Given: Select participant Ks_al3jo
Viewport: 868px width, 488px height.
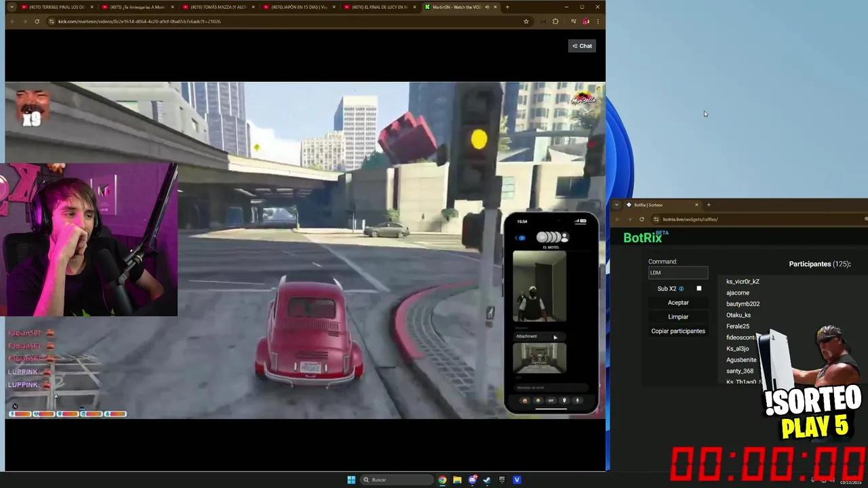Looking at the screenshot, I should click(738, 348).
